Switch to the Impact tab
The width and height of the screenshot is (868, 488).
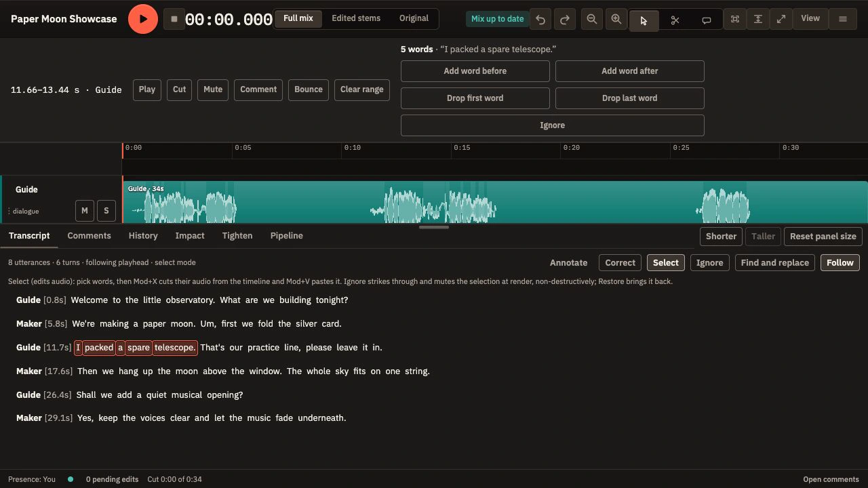[190, 236]
